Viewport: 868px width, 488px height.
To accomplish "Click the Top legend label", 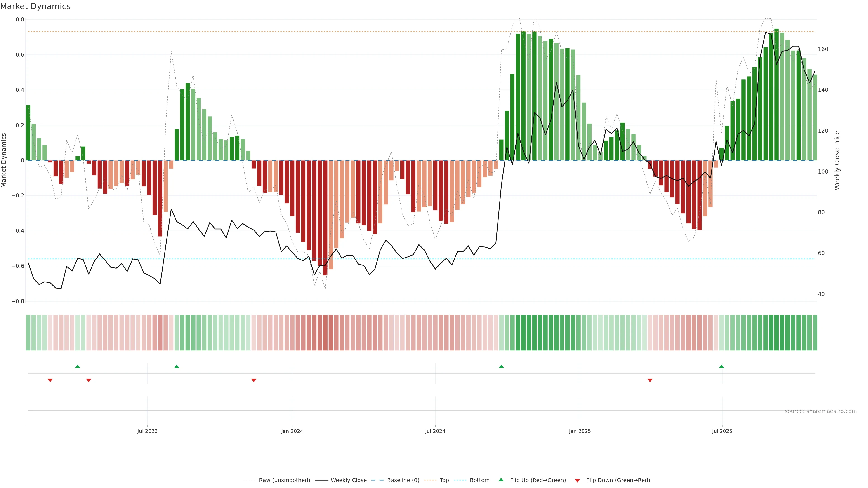I will click(444, 480).
